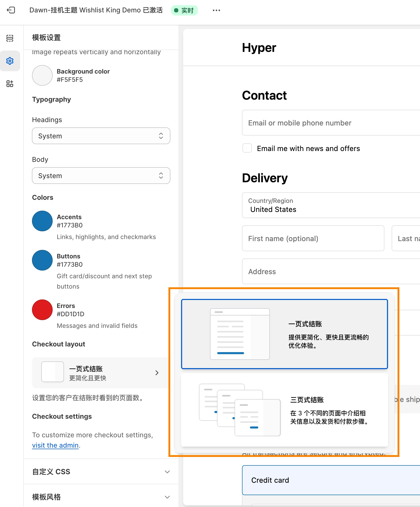Image resolution: width=420 pixels, height=507 pixels.
Task: Select the Sections panel icon in the sidebar
Action: 10,38
